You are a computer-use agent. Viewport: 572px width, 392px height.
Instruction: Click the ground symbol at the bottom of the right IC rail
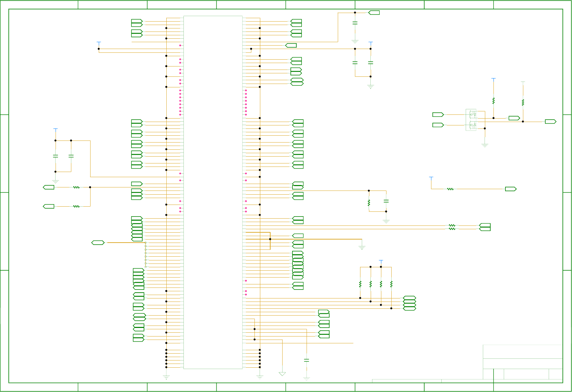tap(260, 377)
